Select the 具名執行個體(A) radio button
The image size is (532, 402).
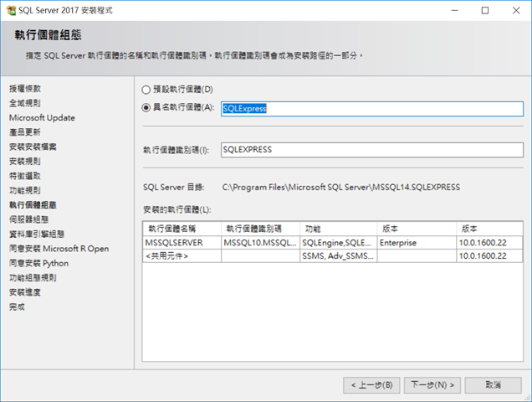[x=146, y=108]
